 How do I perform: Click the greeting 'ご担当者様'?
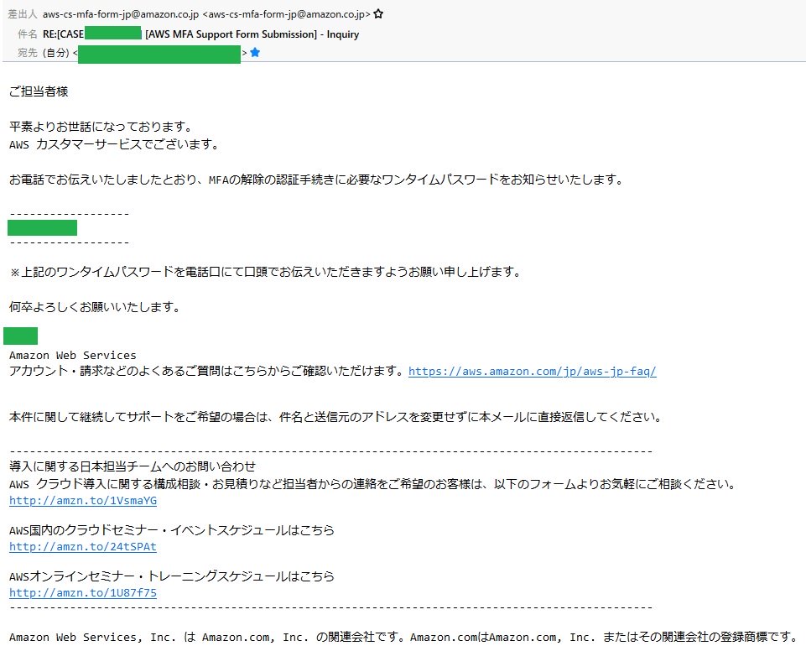tap(39, 91)
